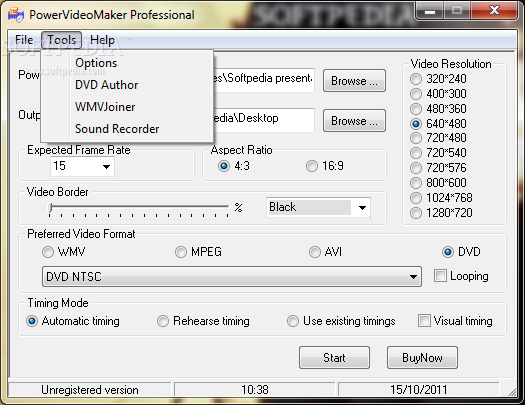
Task: Minimize the PowerVideoMaker window
Action: 430,11
